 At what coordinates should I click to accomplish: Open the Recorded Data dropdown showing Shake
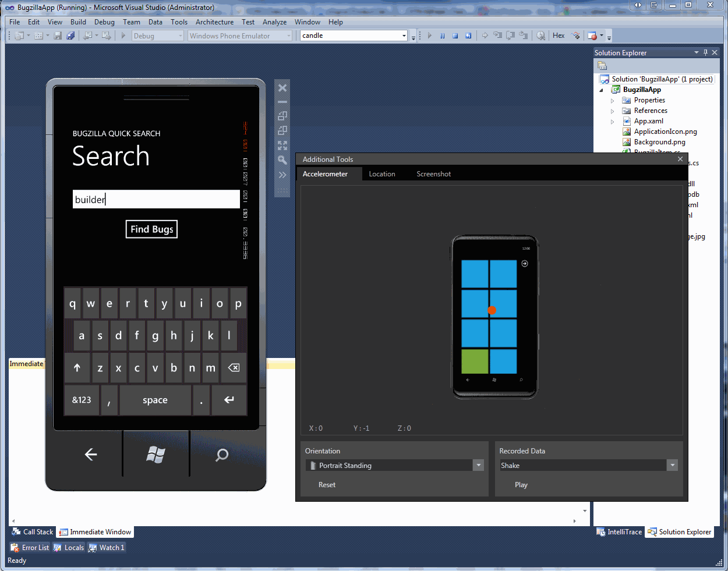coord(589,465)
